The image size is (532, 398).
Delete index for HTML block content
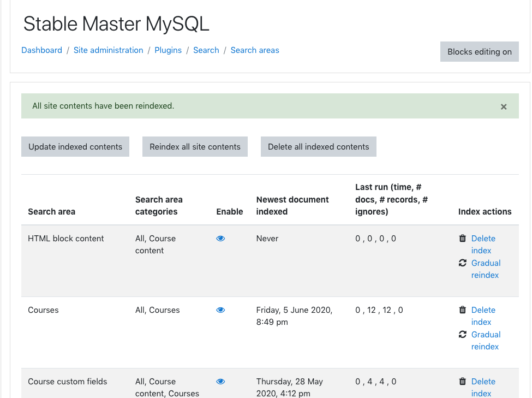point(483,245)
